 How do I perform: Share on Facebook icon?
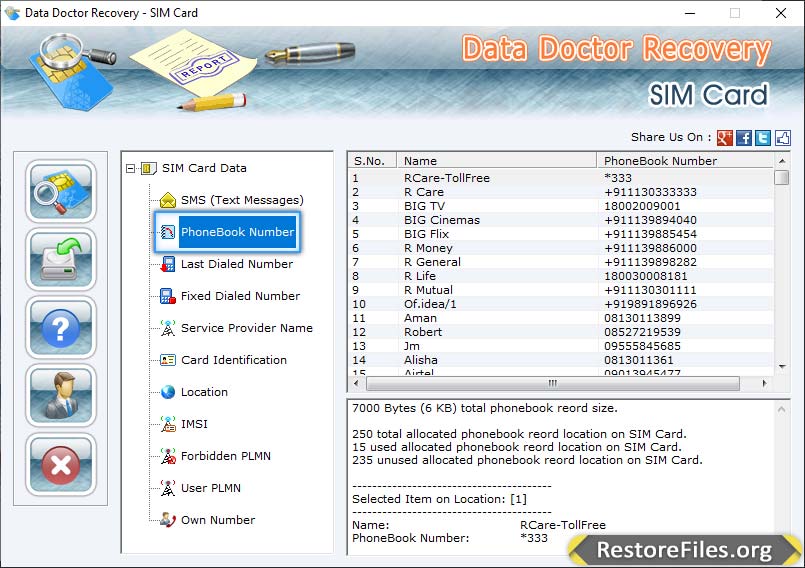click(743, 138)
